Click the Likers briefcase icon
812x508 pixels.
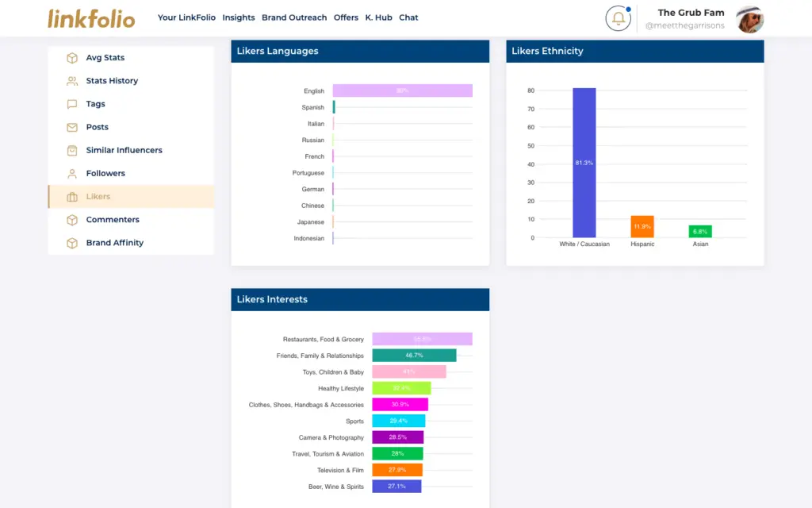click(x=72, y=197)
